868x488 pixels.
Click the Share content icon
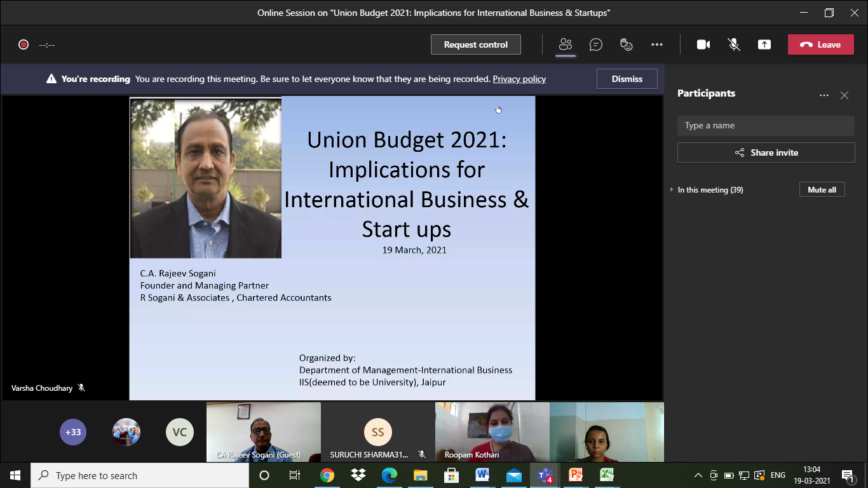(x=764, y=44)
